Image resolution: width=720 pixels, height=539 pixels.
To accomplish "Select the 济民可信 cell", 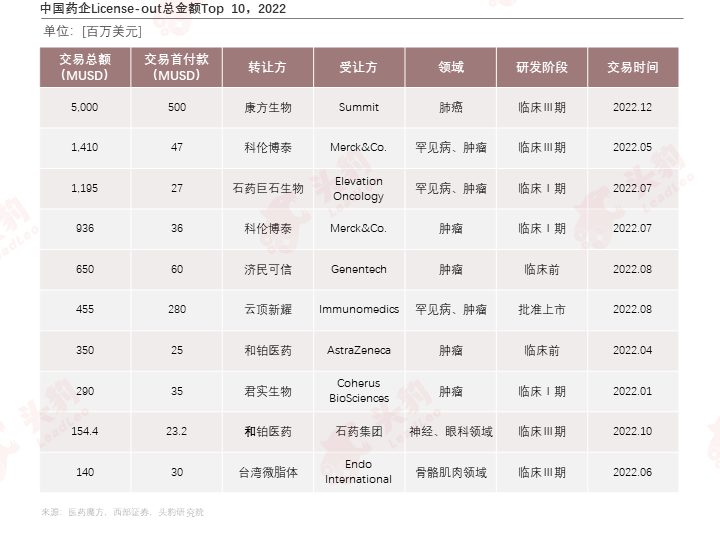I will tap(268, 269).
